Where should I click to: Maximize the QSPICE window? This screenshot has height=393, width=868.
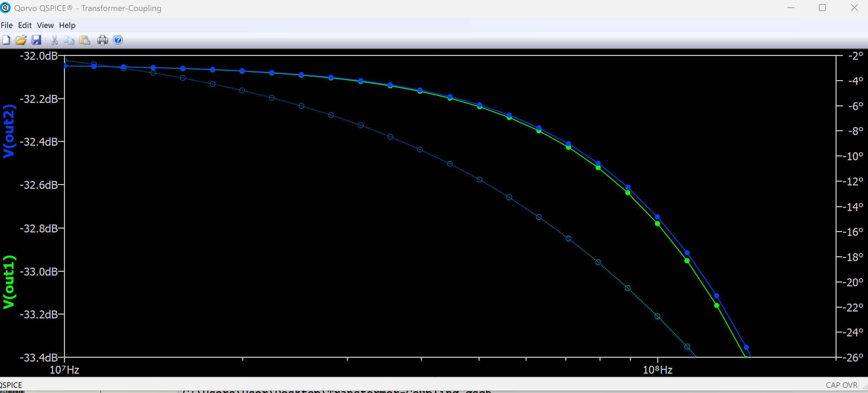click(822, 8)
